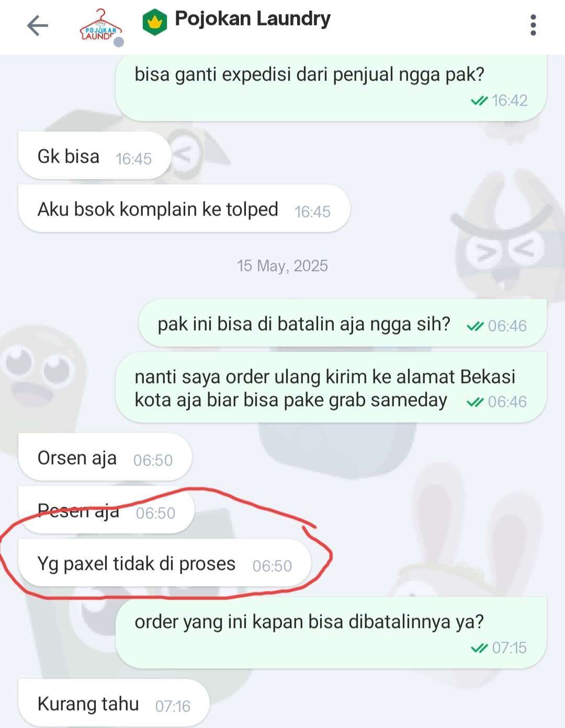This screenshot has height=728, width=565.
Task: Select message 'bisa ganti expedisi dari penjual'
Action: click(331, 87)
